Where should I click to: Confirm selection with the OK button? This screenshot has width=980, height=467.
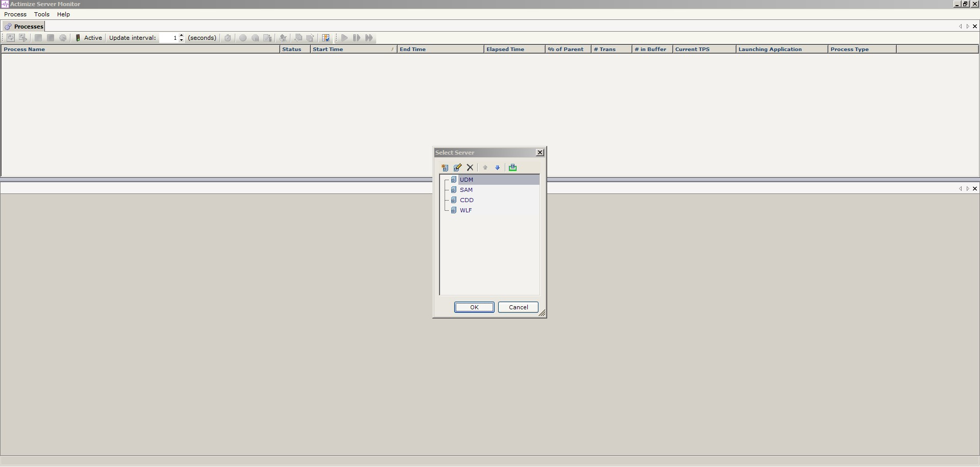[474, 307]
